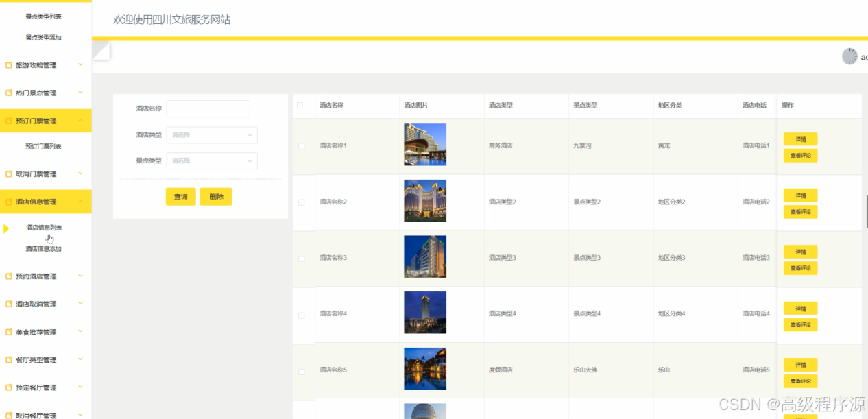868x419 pixels.
Task: Click 查看评论 for 酒店名称3
Action: 800,268
